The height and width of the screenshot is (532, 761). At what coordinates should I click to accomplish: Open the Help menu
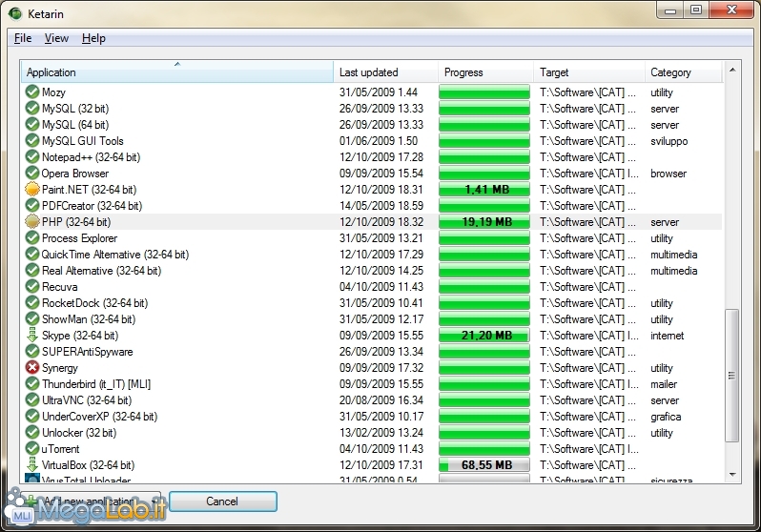tap(93, 38)
